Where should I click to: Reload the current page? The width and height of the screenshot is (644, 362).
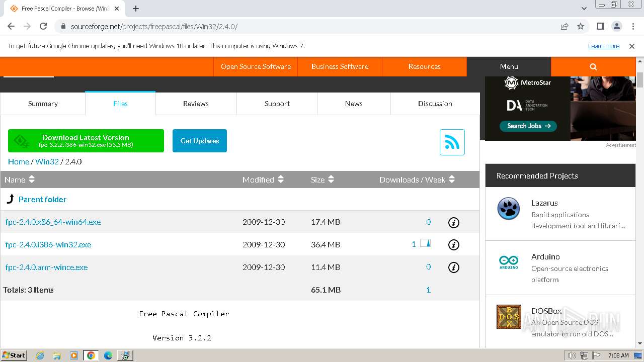tap(43, 26)
